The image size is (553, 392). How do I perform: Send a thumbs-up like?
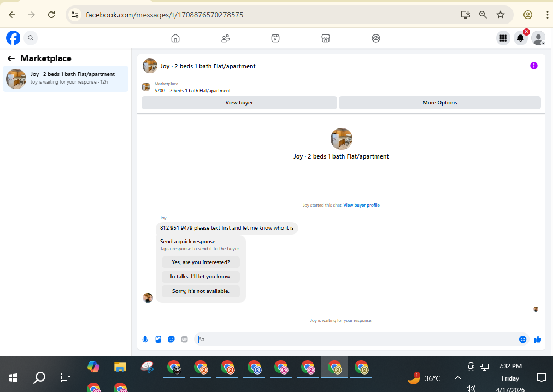pos(538,340)
